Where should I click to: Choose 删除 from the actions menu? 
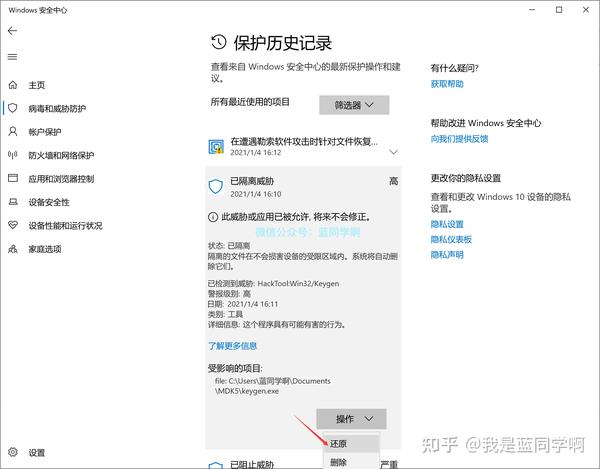pyautogui.click(x=351, y=461)
